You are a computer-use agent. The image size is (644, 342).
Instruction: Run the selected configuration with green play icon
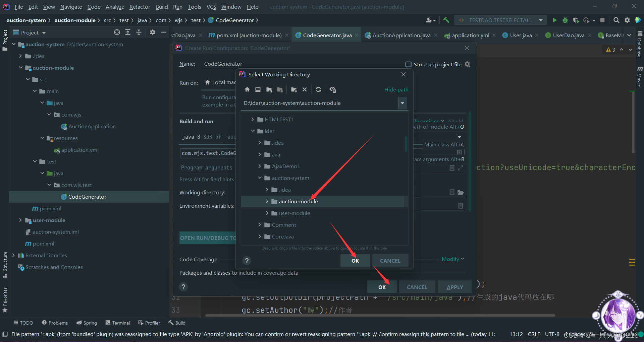click(554, 20)
